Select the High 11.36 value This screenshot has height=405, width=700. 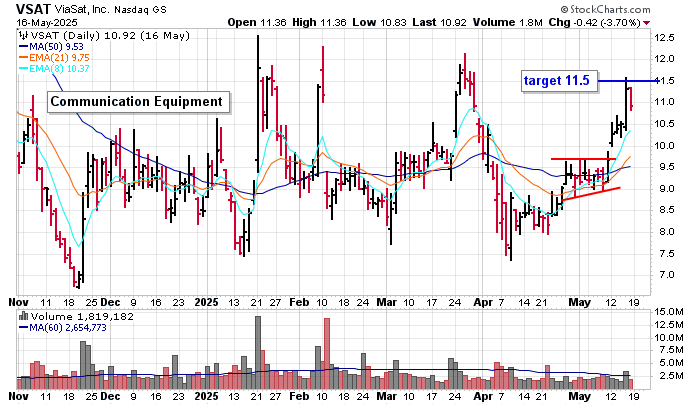click(x=320, y=22)
